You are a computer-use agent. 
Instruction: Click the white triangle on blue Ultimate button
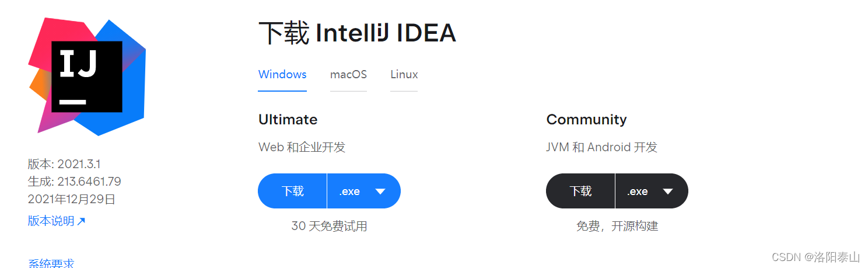point(380,191)
